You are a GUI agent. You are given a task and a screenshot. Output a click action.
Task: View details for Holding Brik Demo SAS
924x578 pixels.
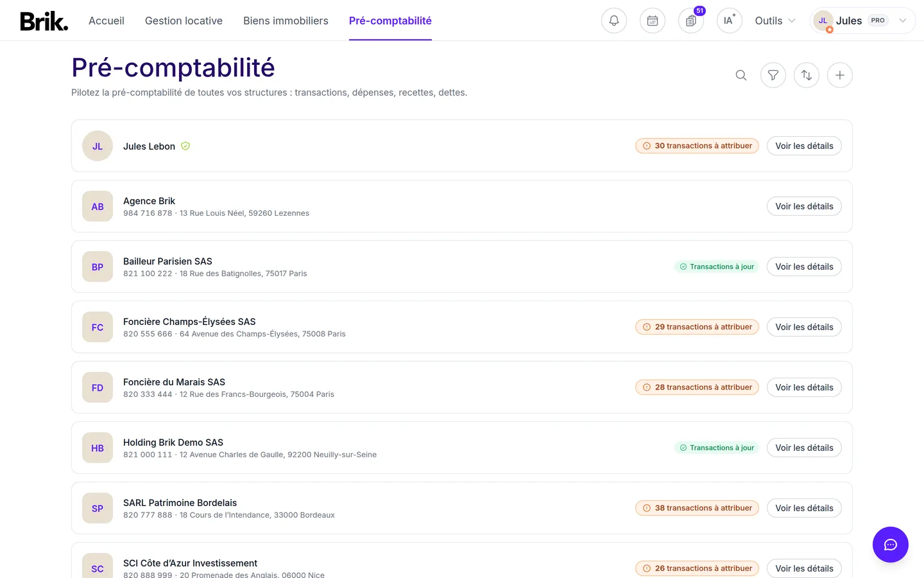(x=804, y=448)
